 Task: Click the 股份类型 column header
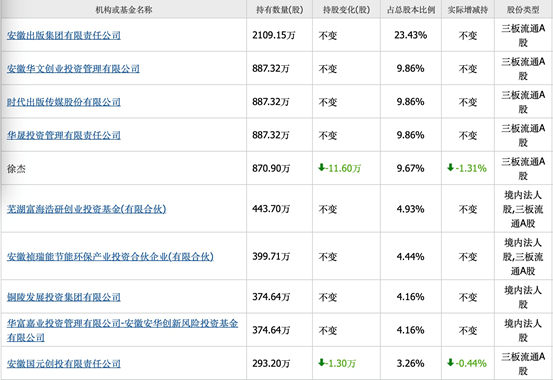point(523,10)
